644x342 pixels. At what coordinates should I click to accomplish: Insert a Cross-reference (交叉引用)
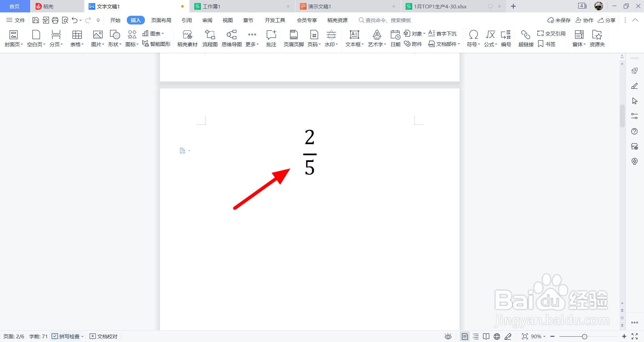[551, 34]
